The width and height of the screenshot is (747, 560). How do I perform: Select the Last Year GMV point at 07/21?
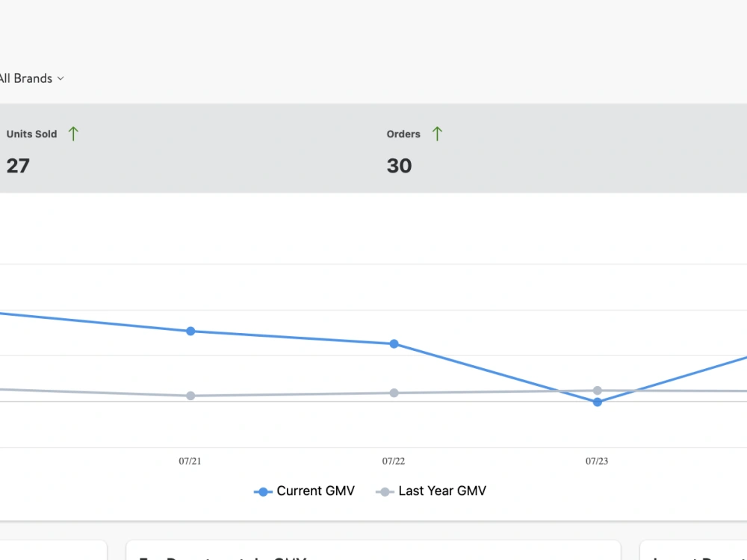click(190, 396)
